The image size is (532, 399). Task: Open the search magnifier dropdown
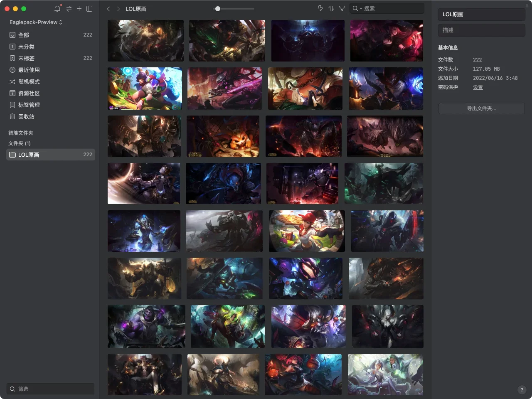tap(357, 8)
